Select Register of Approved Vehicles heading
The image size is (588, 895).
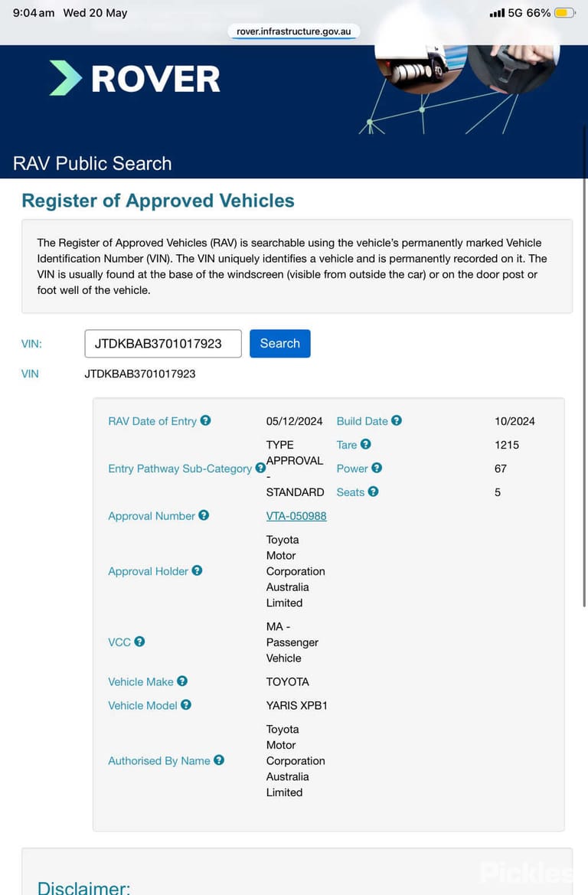pos(158,201)
